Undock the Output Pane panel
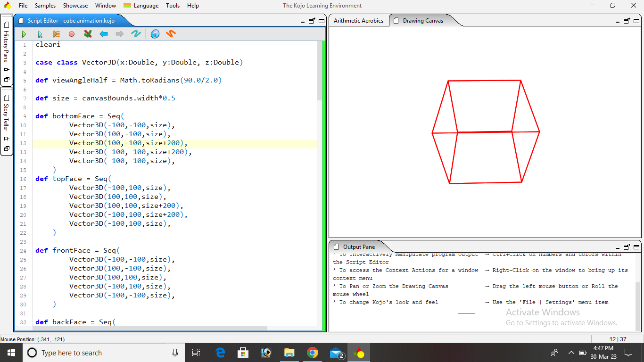Screen dimensions: 644x362 627,247
